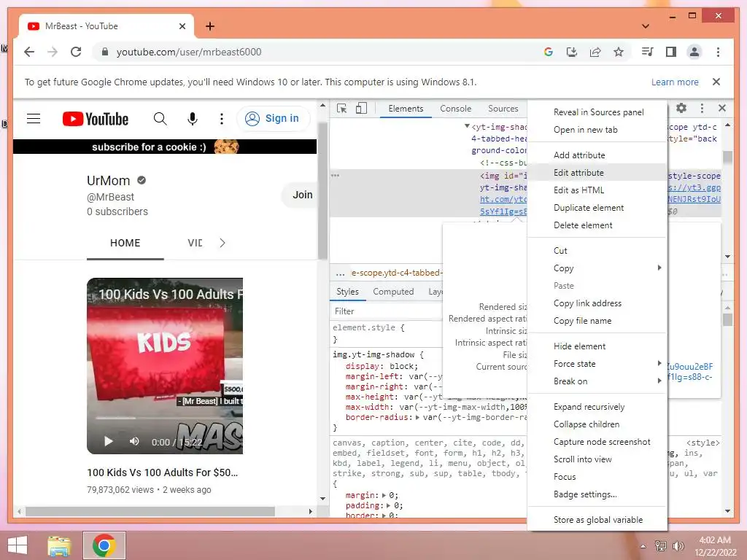Expand the margin shorthand triangle
This screenshot has width=747, height=560.
[384, 495]
